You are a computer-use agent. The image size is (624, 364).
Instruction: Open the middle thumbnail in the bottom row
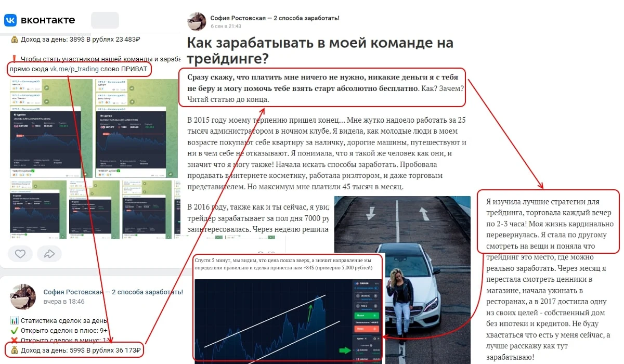coord(94,210)
